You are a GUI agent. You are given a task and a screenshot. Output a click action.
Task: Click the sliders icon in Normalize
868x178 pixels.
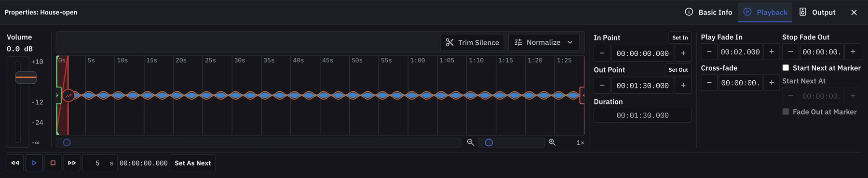[518, 42]
